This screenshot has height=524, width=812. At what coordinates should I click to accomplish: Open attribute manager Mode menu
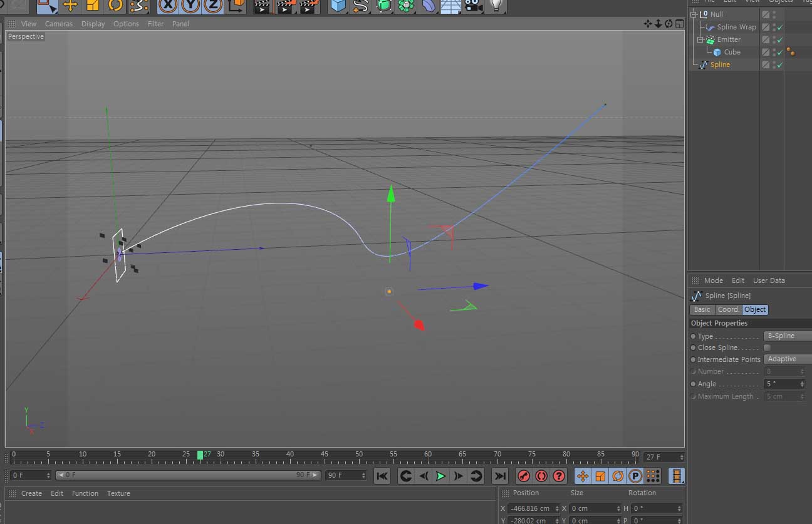(713, 280)
